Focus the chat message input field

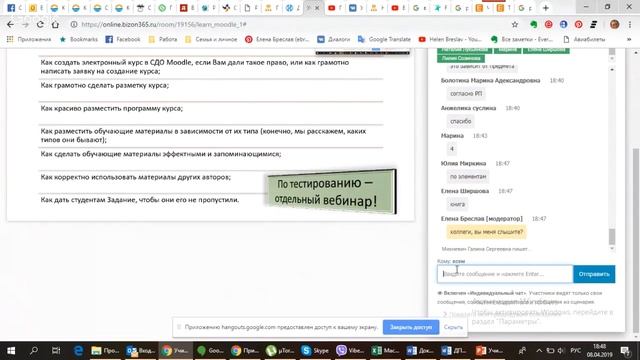pyautogui.click(x=505, y=274)
